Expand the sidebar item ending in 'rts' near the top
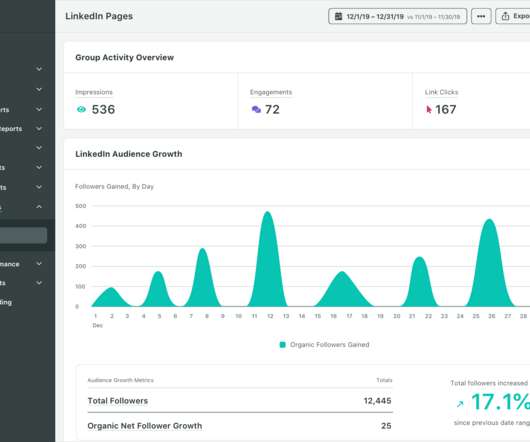 click(x=39, y=109)
